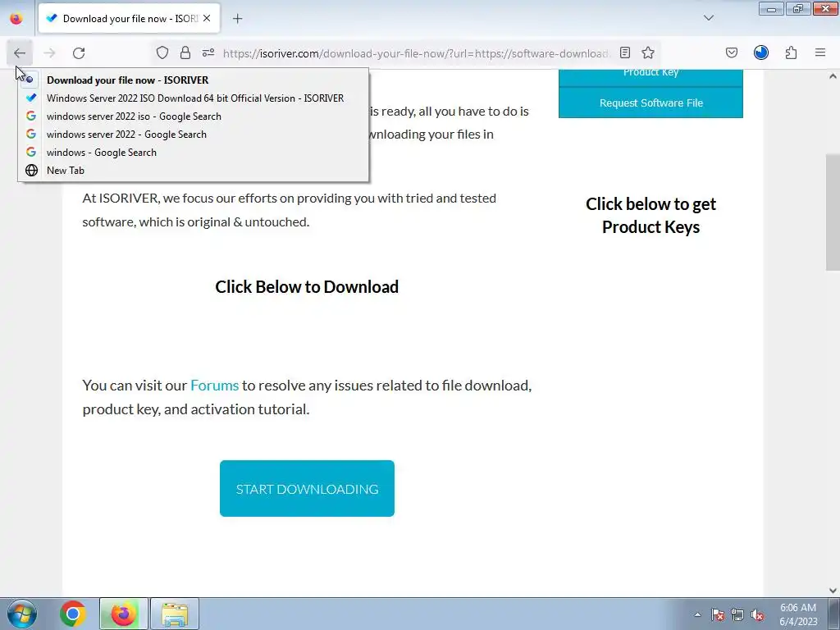Expand the list all tabs chevron

[709, 18]
